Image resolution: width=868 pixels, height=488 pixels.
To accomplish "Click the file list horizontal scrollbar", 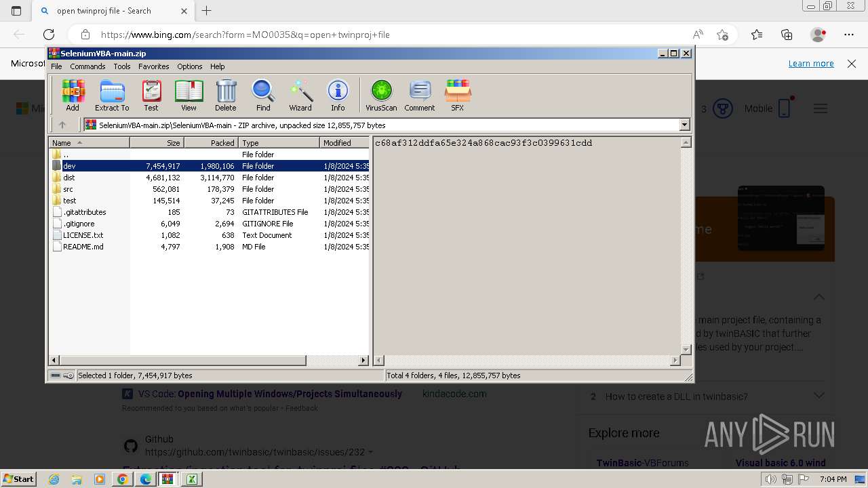I will [x=183, y=361].
